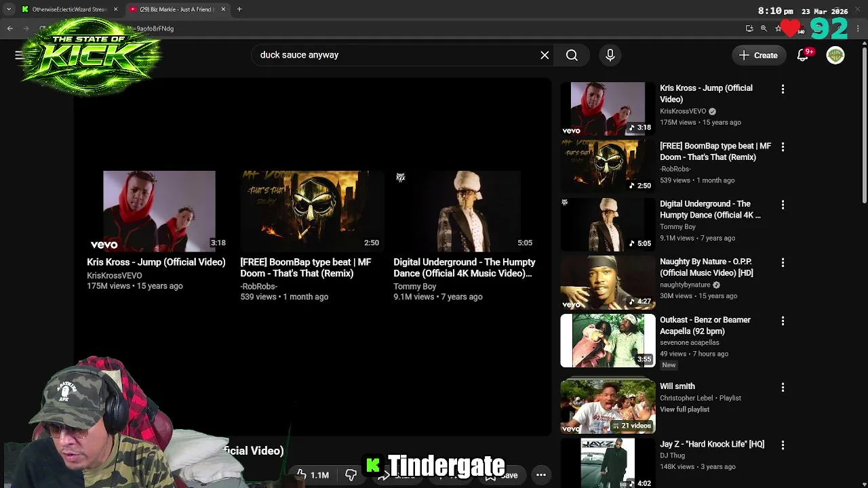Screen dimensions: 868x488
Task: Click 'View full playlist' link
Action: point(684,409)
